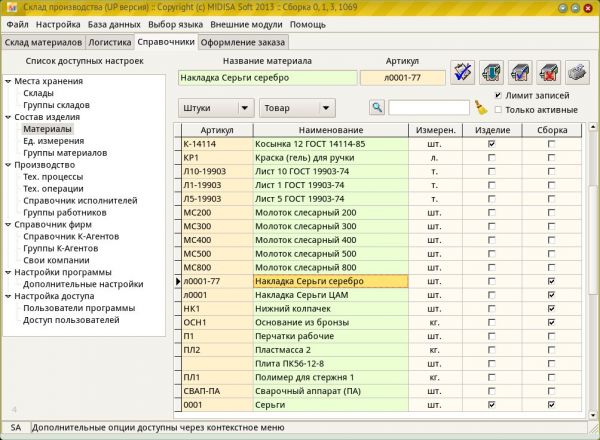Click the search text input field

(x=428, y=108)
